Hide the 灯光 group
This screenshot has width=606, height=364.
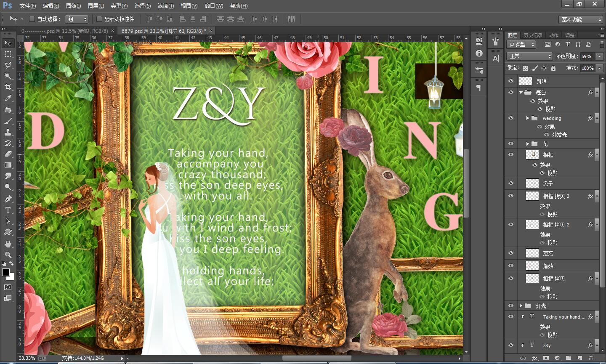click(511, 306)
